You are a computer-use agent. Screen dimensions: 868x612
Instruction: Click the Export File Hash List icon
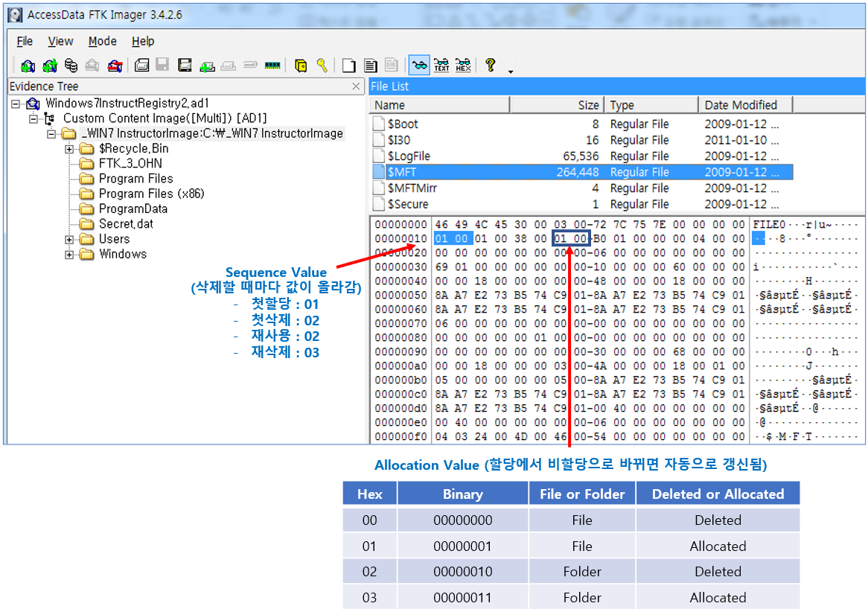coord(370,66)
